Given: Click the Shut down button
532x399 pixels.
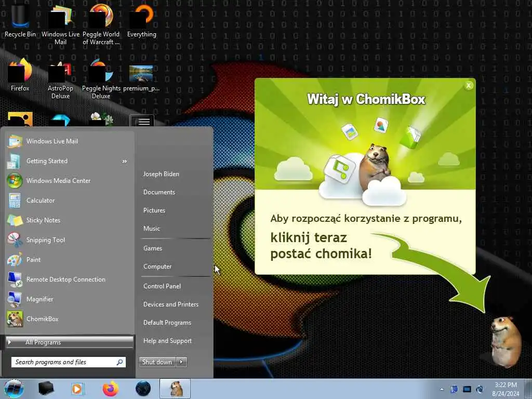Looking at the screenshot, I should (x=157, y=362).
